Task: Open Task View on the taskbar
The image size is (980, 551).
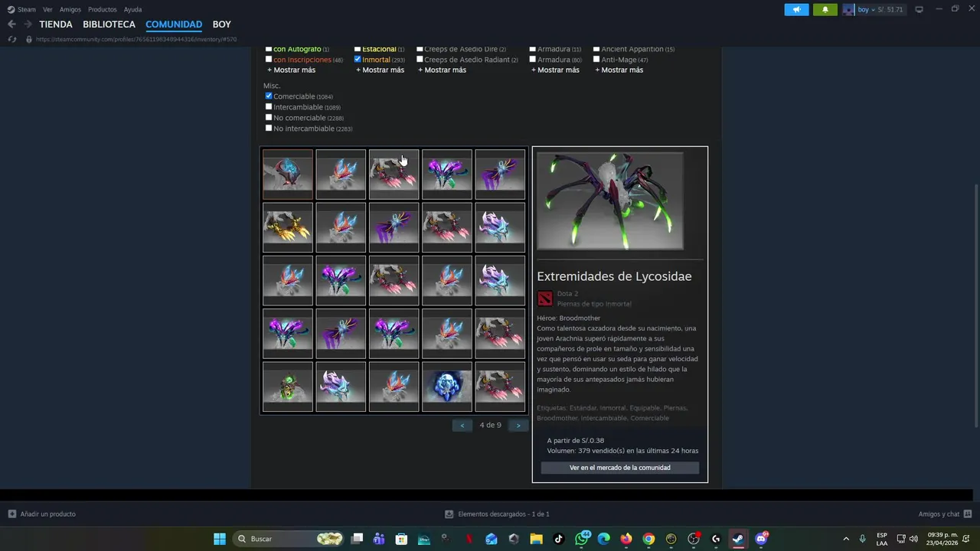Action: [x=357, y=539]
